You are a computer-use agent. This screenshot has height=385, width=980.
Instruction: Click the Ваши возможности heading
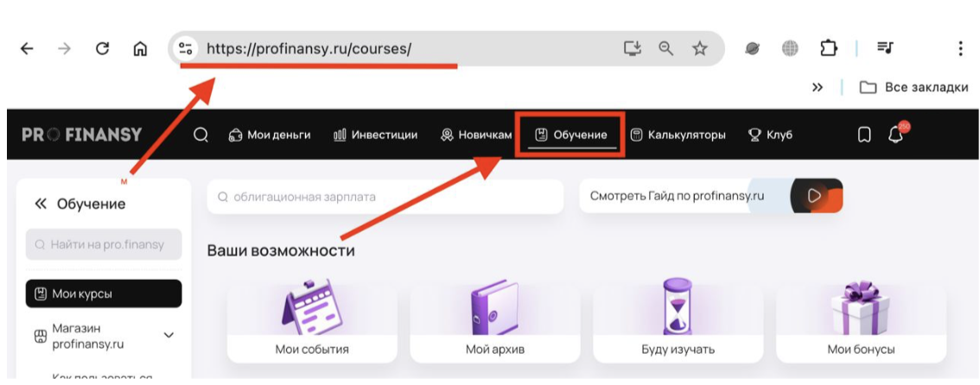coord(281,251)
